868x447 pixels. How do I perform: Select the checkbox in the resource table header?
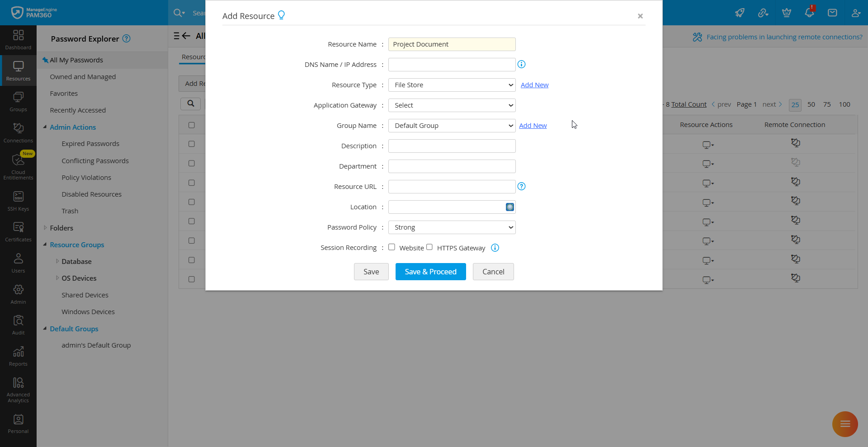pyautogui.click(x=192, y=125)
